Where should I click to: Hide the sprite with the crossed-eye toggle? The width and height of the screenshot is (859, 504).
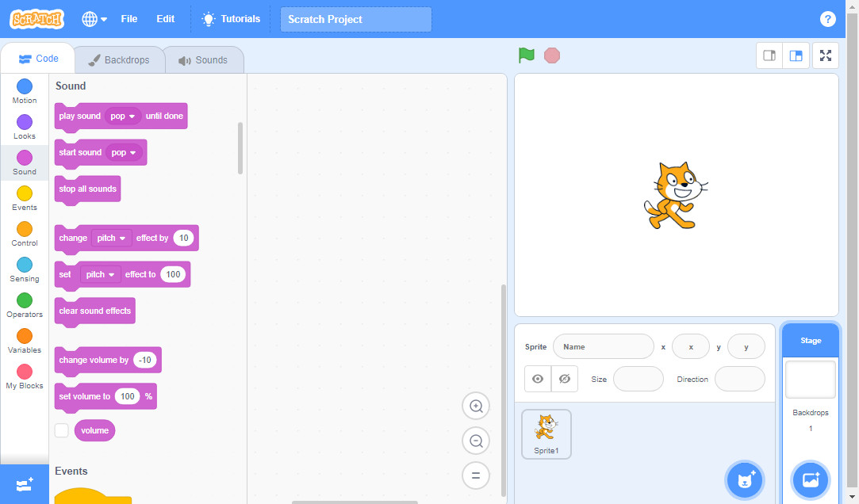point(565,379)
